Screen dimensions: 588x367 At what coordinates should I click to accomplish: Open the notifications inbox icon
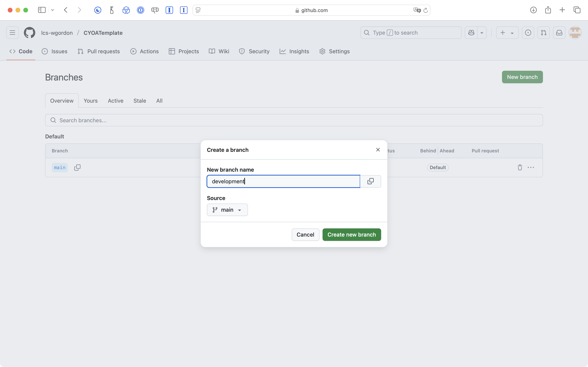click(559, 33)
